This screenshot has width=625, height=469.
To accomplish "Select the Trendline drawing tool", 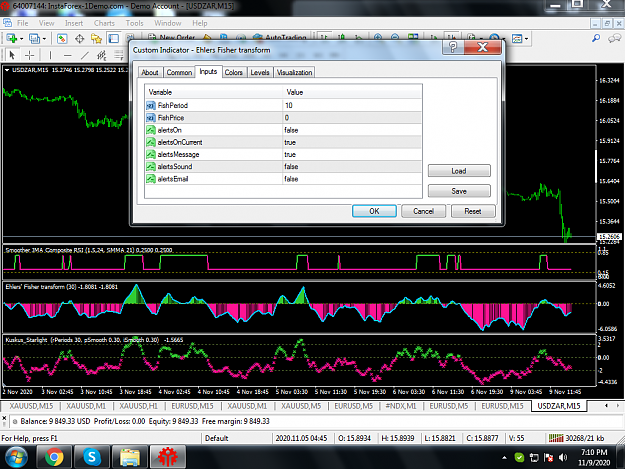I will pyautogui.click(x=85, y=55).
